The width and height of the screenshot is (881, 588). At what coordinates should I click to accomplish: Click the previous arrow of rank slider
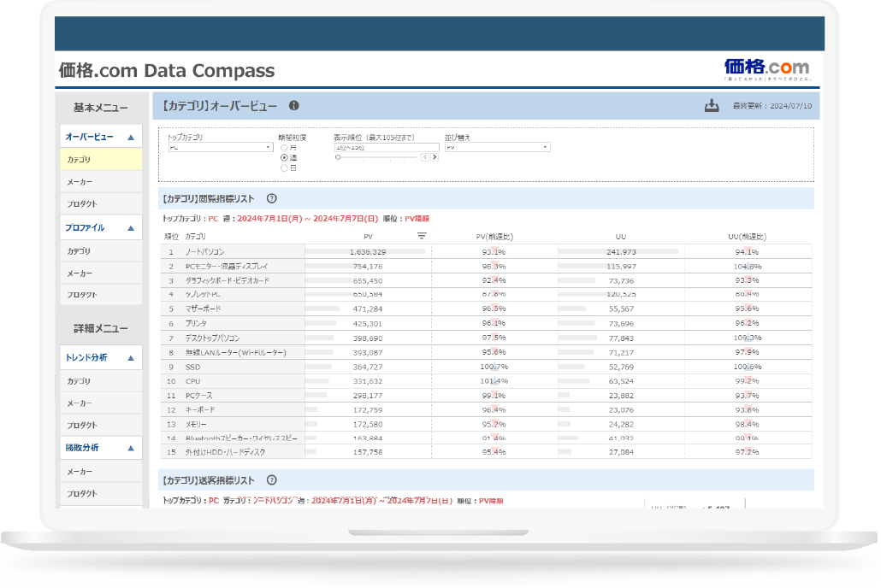424,157
